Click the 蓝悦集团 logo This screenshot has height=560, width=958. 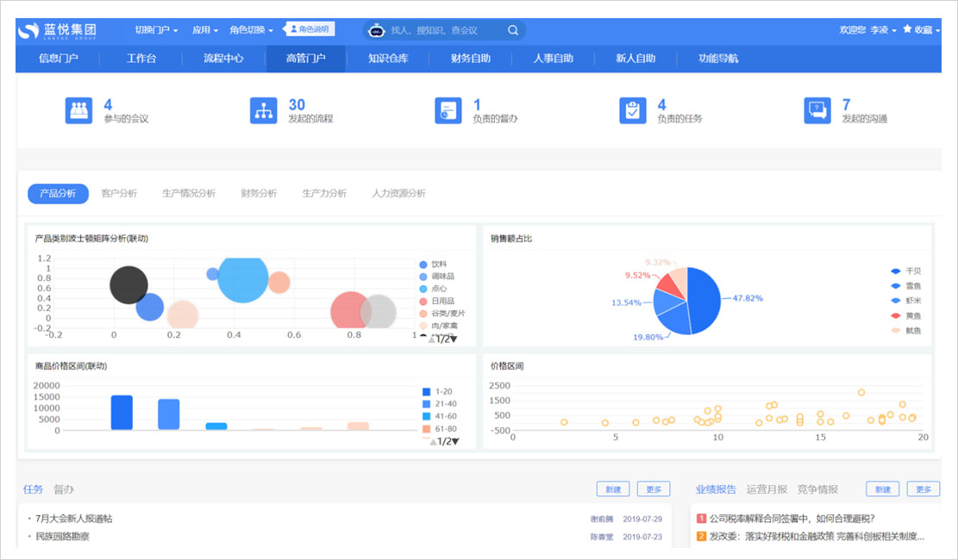pyautogui.click(x=58, y=30)
